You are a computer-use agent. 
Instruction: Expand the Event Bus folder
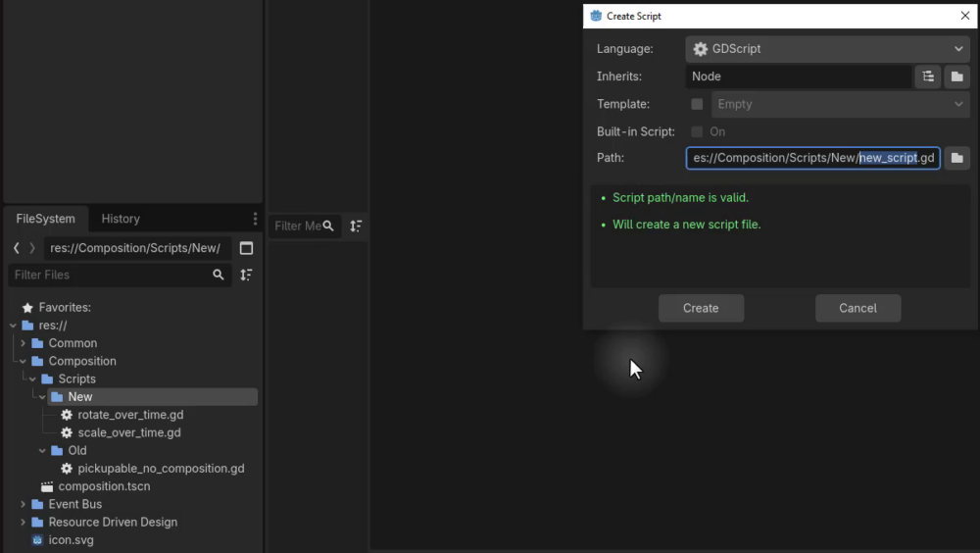tap(24, 504)
